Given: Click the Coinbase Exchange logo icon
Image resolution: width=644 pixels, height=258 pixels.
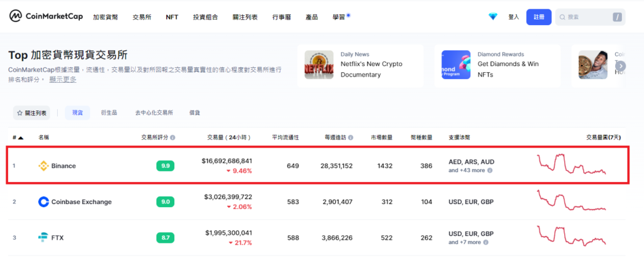Looking at the screenshot, I should click(x=44, y=202).
